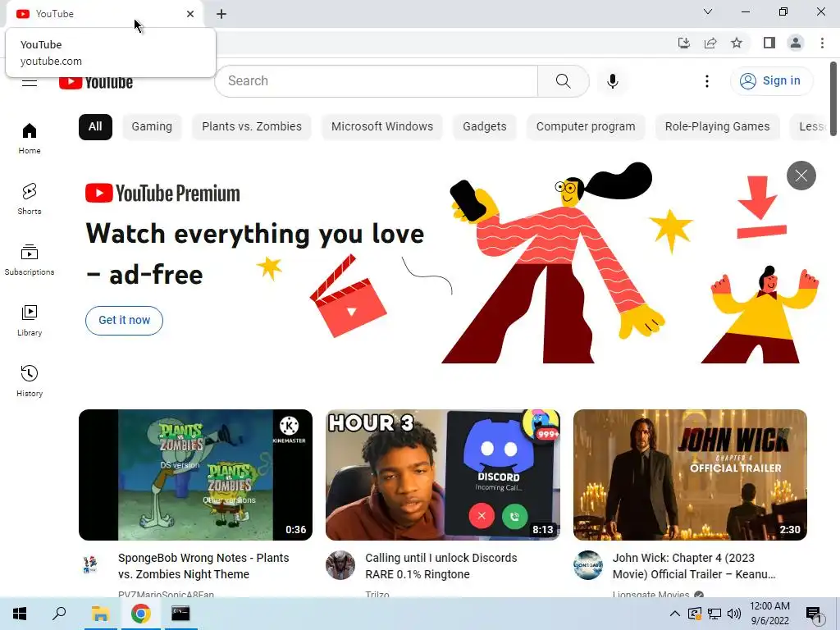
Task: Open Shorts from the sidebar
Action: coord(30,199)
